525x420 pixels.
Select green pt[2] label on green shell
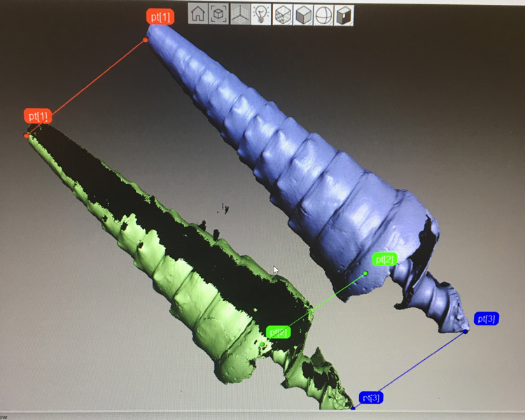point(279,332)
